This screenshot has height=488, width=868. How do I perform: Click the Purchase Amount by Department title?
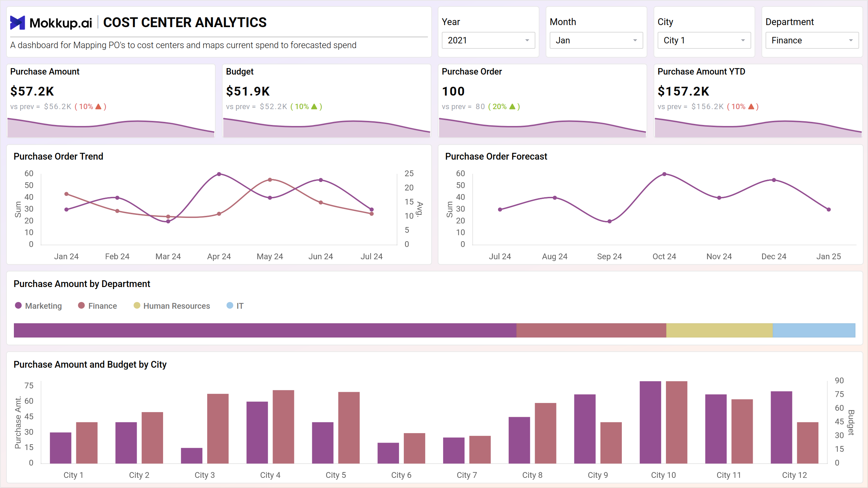(x=82, y=284)
